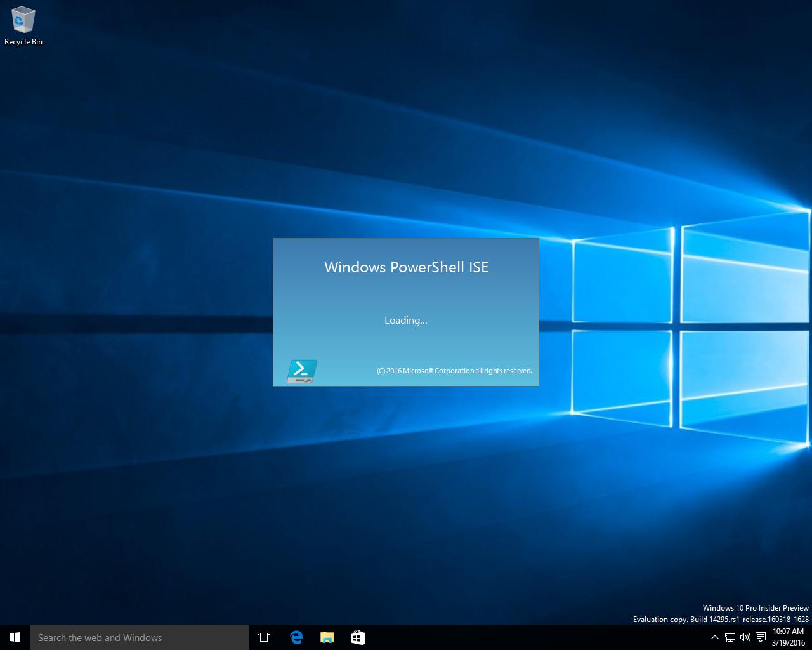Show hidden system tray icons

click(715, 637)
